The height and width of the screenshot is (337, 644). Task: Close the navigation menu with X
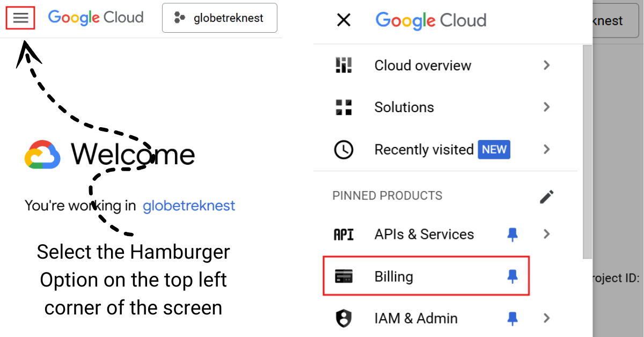(x=343, y=20)
